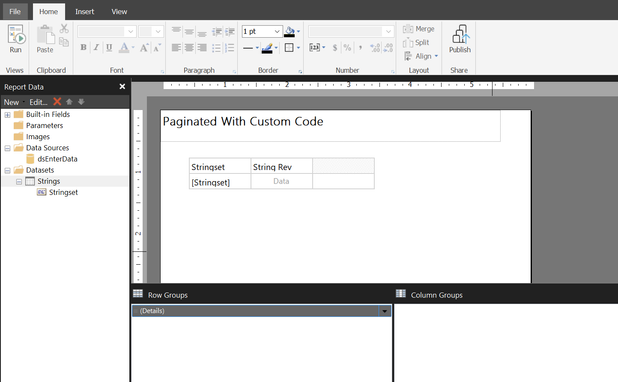Click the fill color paint bucket
The height and width of the screenshot is (382, 618).
(x=290, y=32)
